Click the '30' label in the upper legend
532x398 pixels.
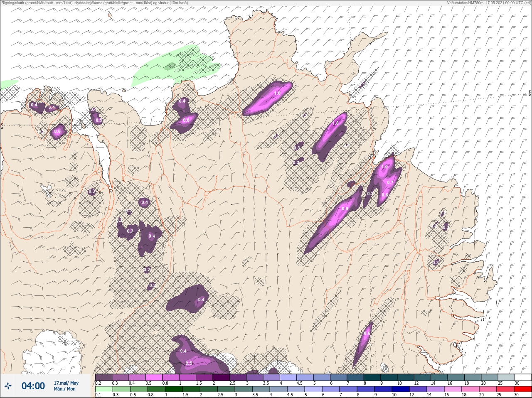[517, 383]
